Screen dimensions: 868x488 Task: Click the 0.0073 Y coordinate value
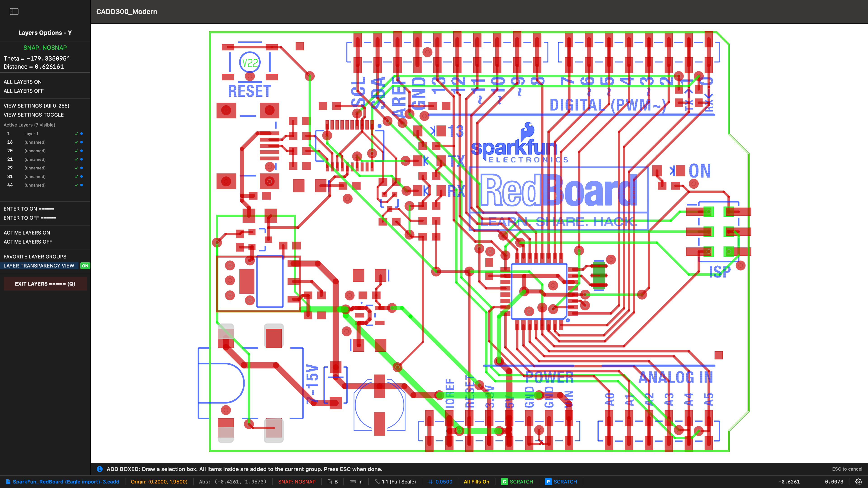(x=834, y=482)
